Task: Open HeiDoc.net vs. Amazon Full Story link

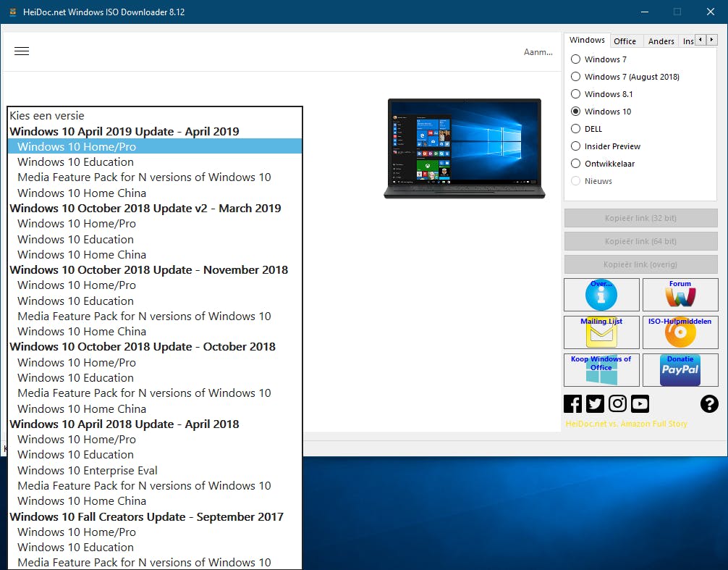Action: (626, 424)
